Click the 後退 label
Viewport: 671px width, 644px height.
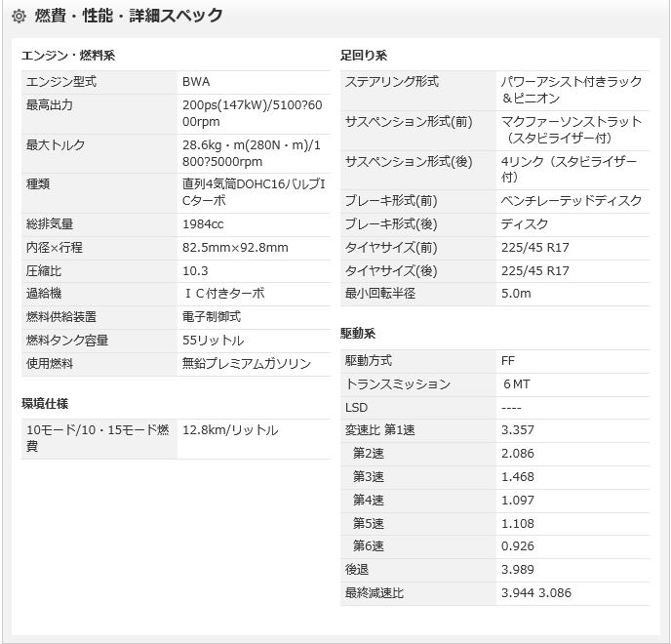pyautogui.click(x=357, y=570)
